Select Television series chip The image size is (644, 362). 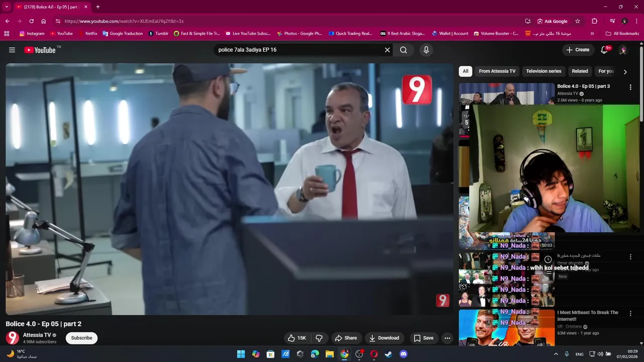543,71
